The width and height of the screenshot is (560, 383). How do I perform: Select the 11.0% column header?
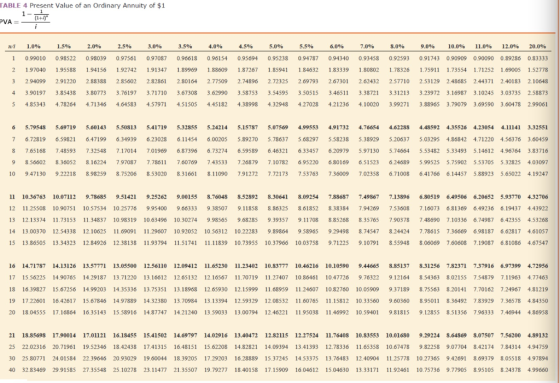tap(483, 46)
